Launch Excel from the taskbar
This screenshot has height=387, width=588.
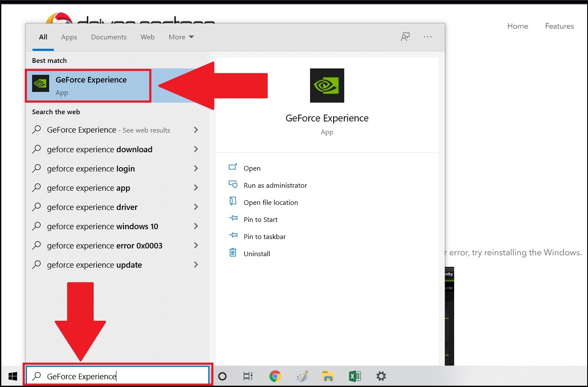(355, 376)
